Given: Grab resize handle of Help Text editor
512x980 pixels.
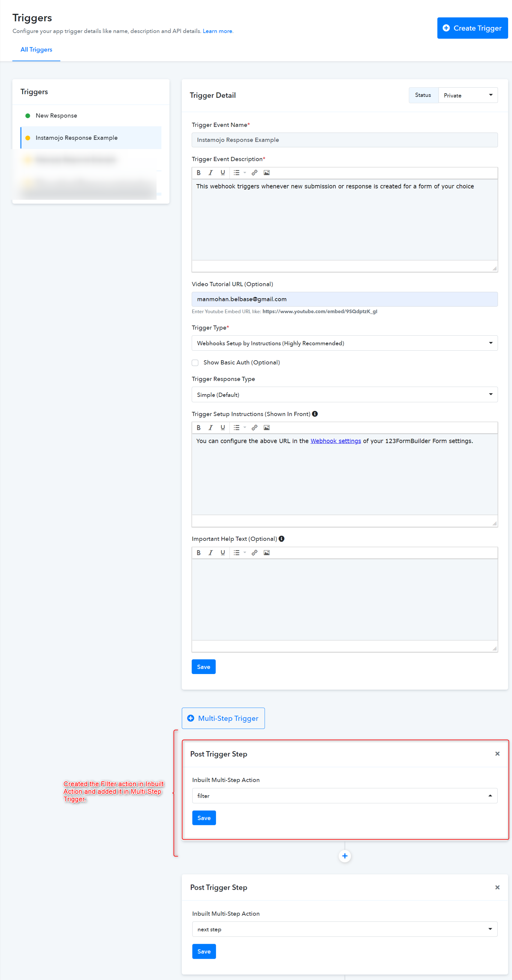Looking at the screenshot, I should (495, 649).
